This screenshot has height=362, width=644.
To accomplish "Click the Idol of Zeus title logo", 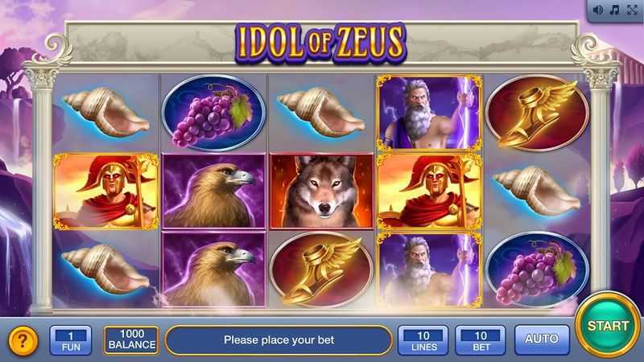I will click(x=320, y=43).
